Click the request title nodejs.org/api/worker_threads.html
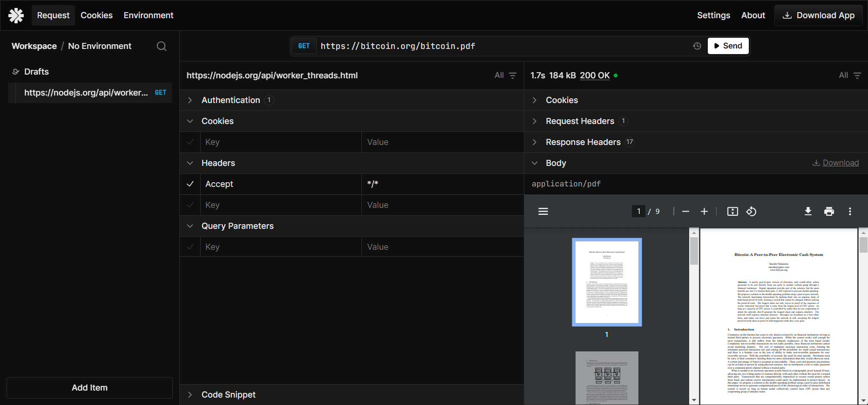Viewport: 868px width, 405px height. point(272,76)
